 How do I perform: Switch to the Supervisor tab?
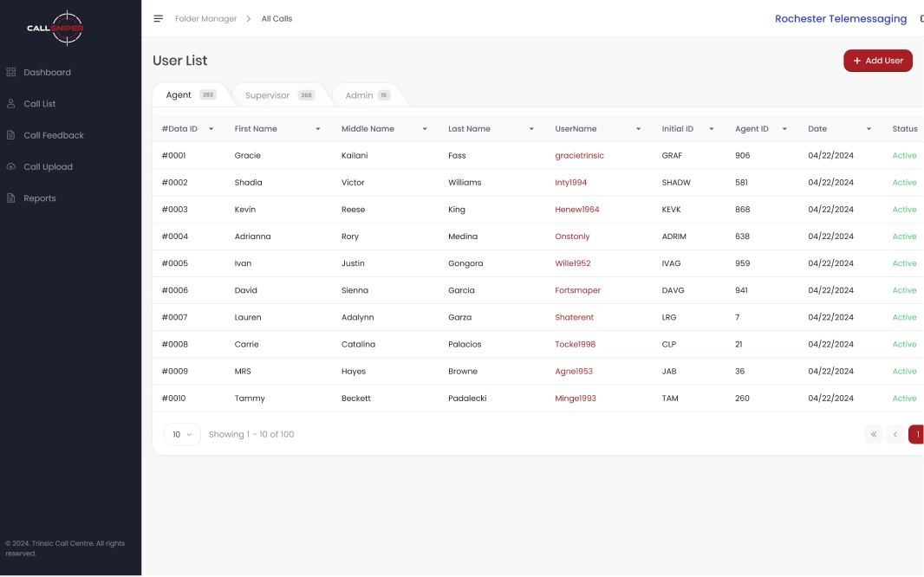(x=279, y=95)
